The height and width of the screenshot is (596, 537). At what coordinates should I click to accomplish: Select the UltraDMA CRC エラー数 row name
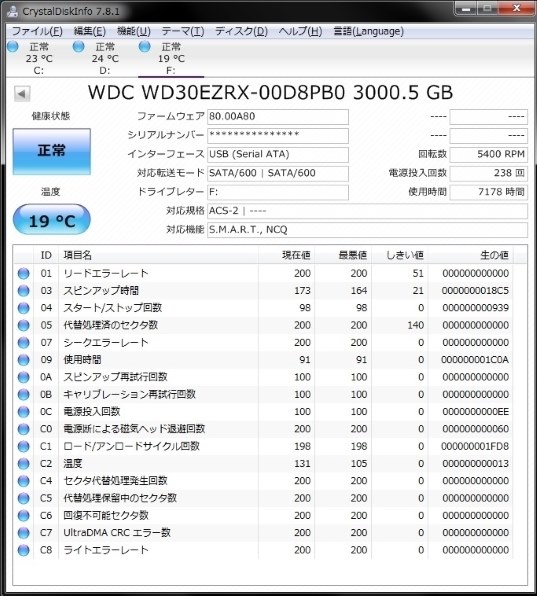click(x=117, y=533)
